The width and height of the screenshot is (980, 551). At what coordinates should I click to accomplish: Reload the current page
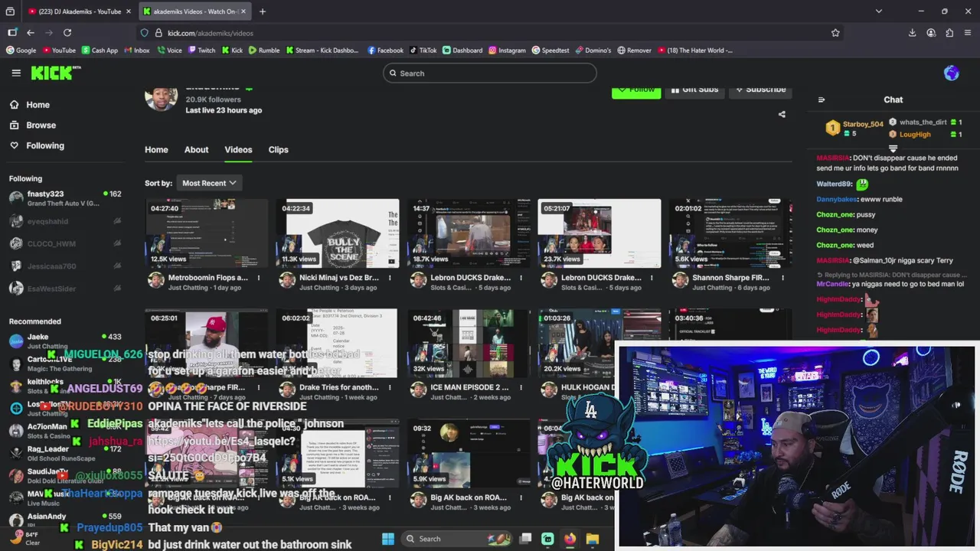tap(67, 33)
